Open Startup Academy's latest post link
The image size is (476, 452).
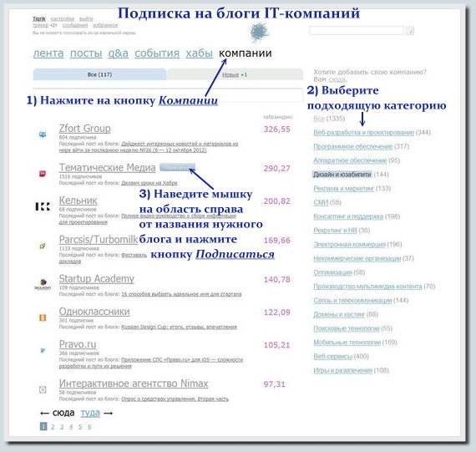coord(181,294)
